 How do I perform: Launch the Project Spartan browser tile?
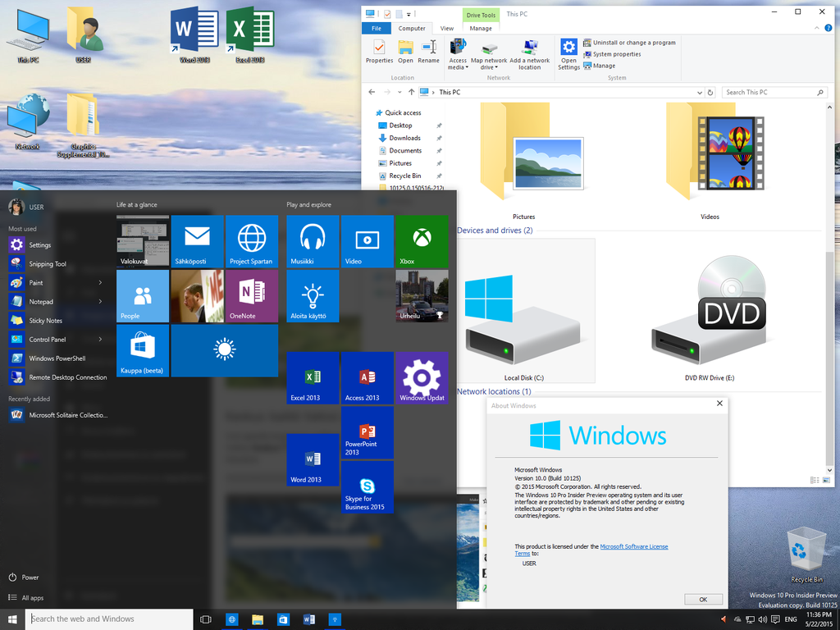click(252, 241)
